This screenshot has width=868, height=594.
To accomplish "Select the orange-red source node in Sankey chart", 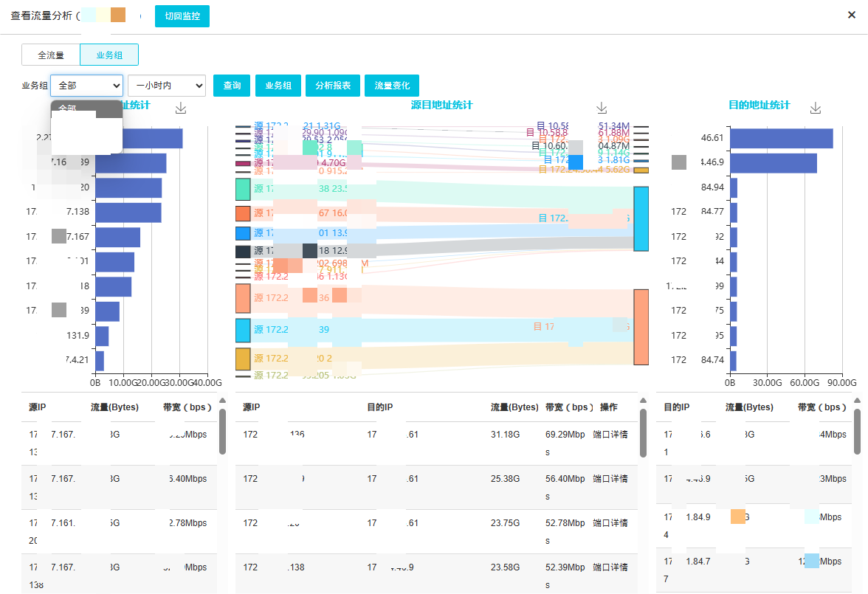I will coord(243,214).
